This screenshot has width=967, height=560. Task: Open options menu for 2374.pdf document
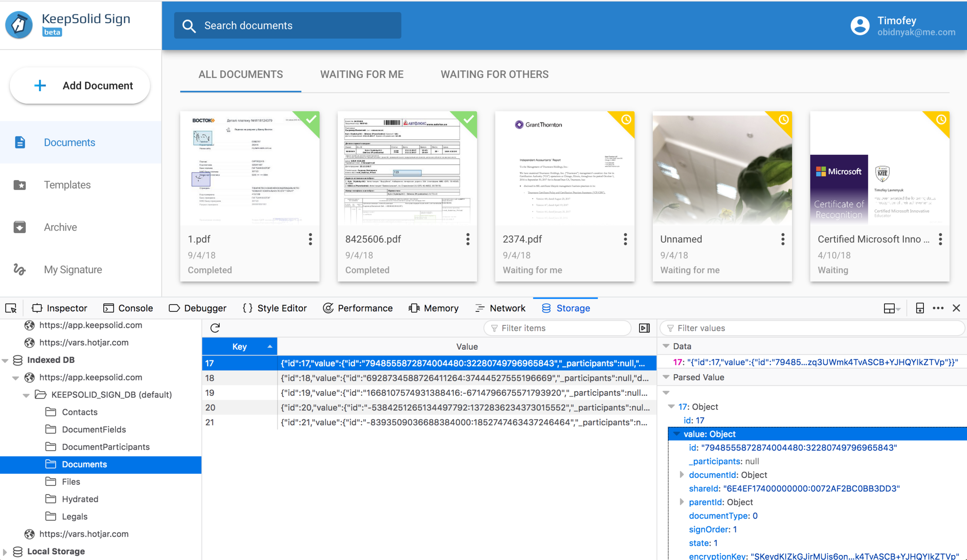pos(625,239)
